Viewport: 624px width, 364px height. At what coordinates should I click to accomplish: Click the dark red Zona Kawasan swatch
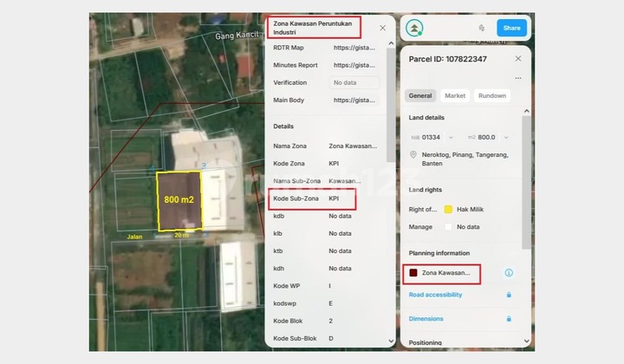tap(413, 272)
